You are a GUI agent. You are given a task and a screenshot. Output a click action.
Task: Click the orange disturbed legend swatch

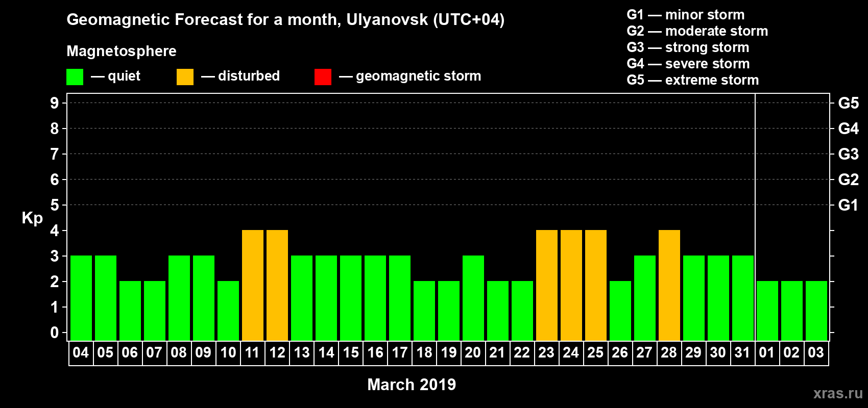[185, 77]
